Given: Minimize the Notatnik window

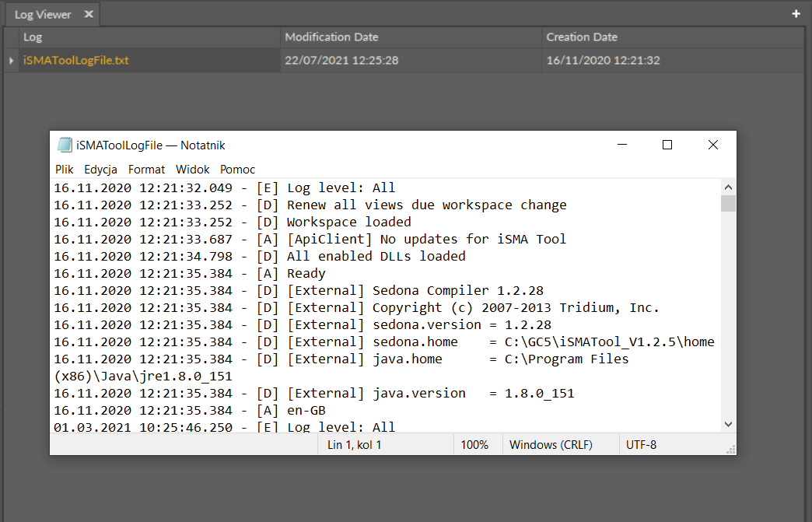Looking at the screenshot, I should (621, 145).
